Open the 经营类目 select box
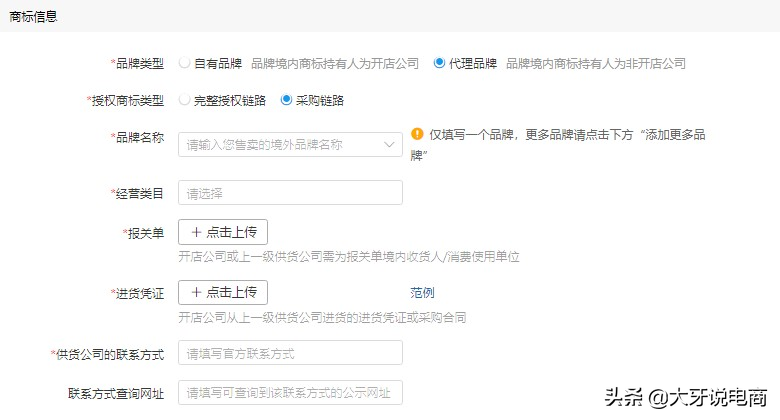This screenshot has width=780, height=420. click(290, 193)
